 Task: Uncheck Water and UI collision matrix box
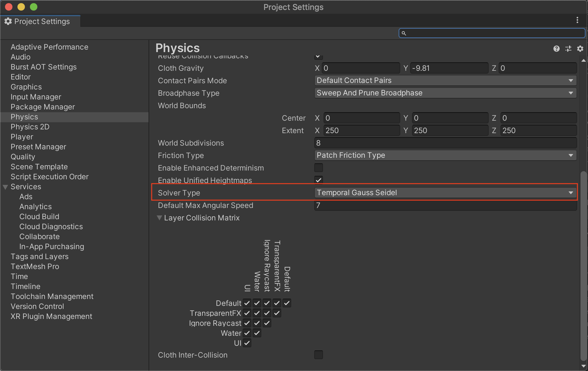pyautogui.click(x=247, y=333)
